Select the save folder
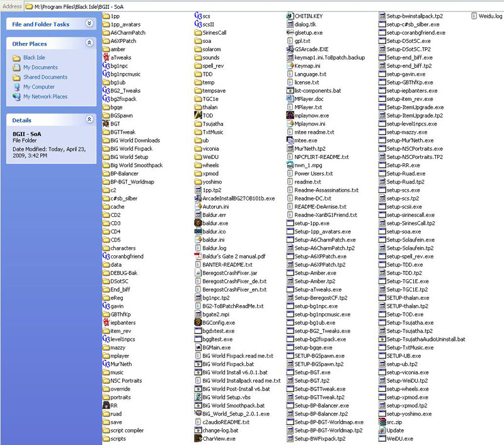The height and width of the screenshot is (445, 504). pyautogui.click(x=112, y=422)
